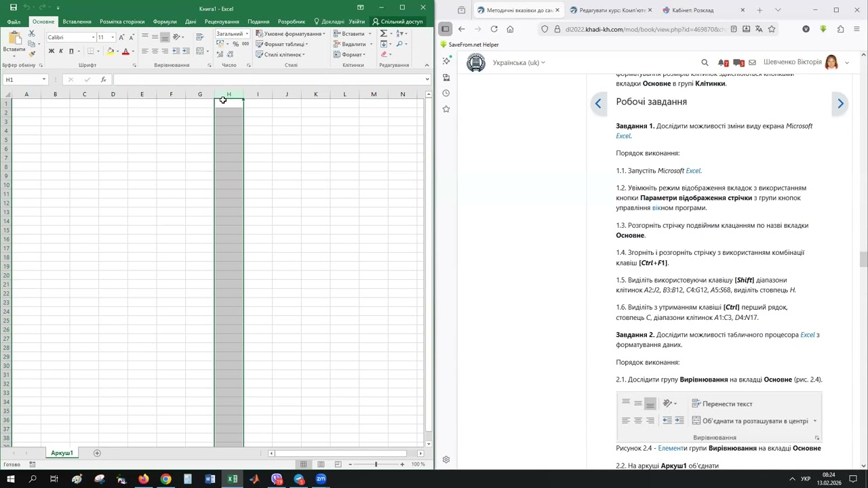This screenshot has height=488, width=868.
Task: Click the Save icon in Excel title bar
Action: (12, 7)
